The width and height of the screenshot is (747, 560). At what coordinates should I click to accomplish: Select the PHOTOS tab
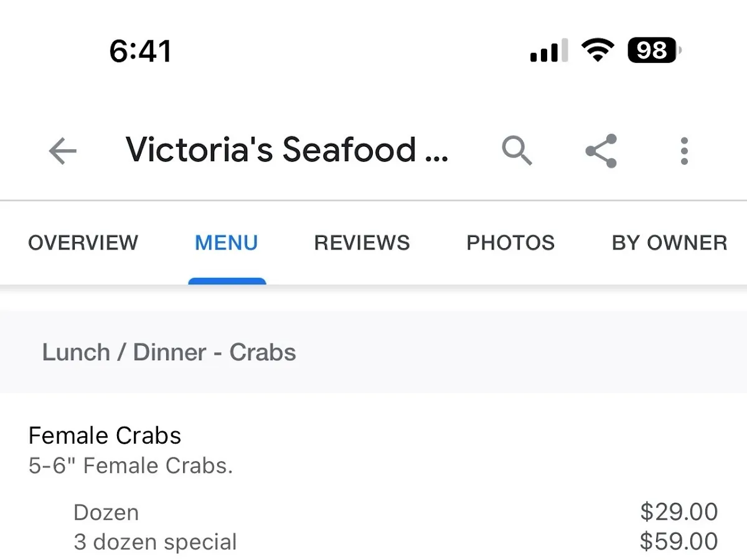(x=510, y=243)
